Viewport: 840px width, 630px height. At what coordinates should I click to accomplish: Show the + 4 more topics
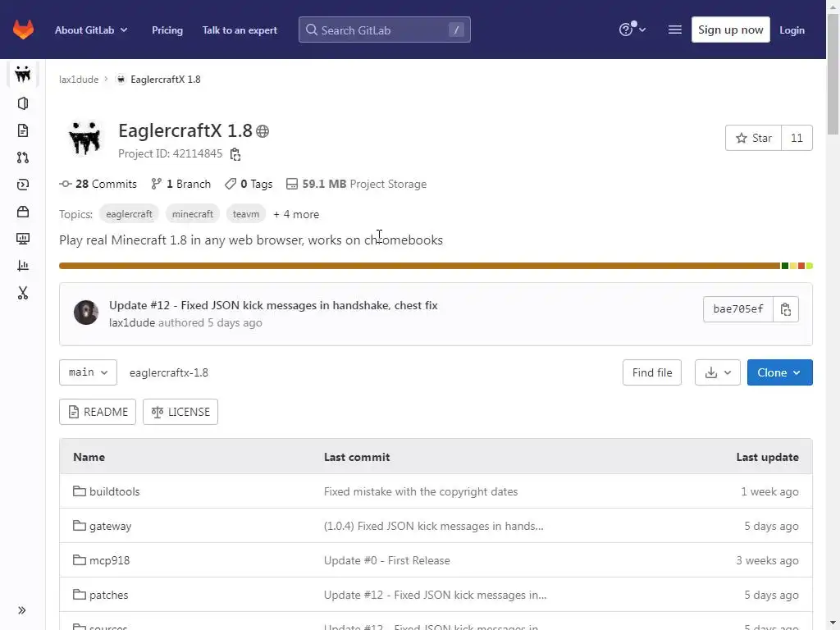pyautogui.click(x=296, y=214)
